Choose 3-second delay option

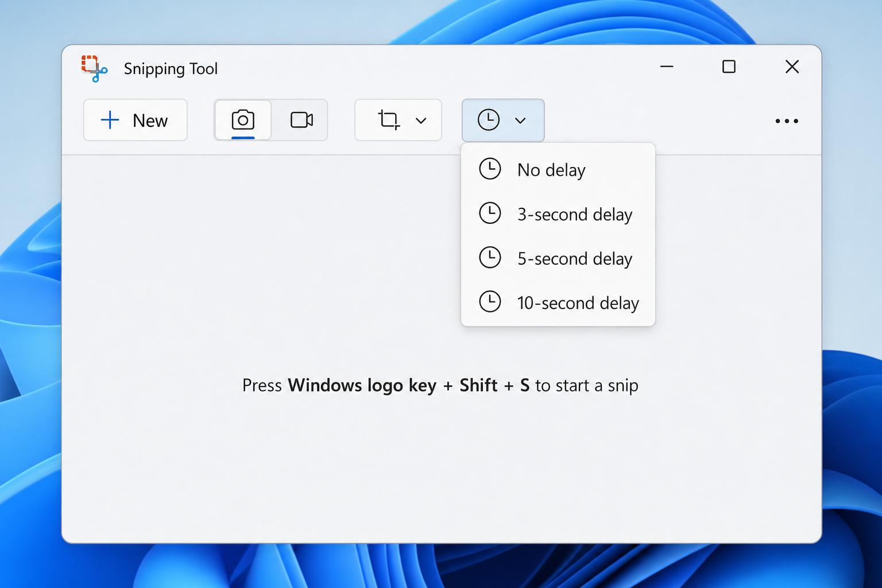558,214
